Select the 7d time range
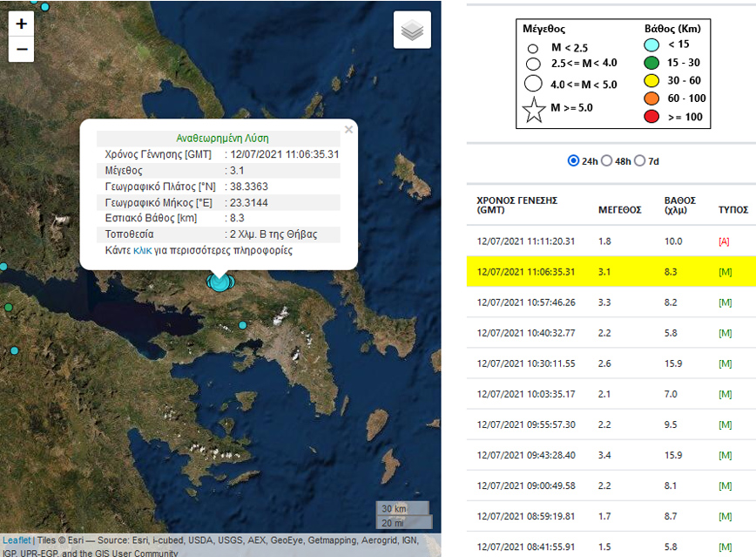This screenshot has width=756, height=557. click(640, 160)
